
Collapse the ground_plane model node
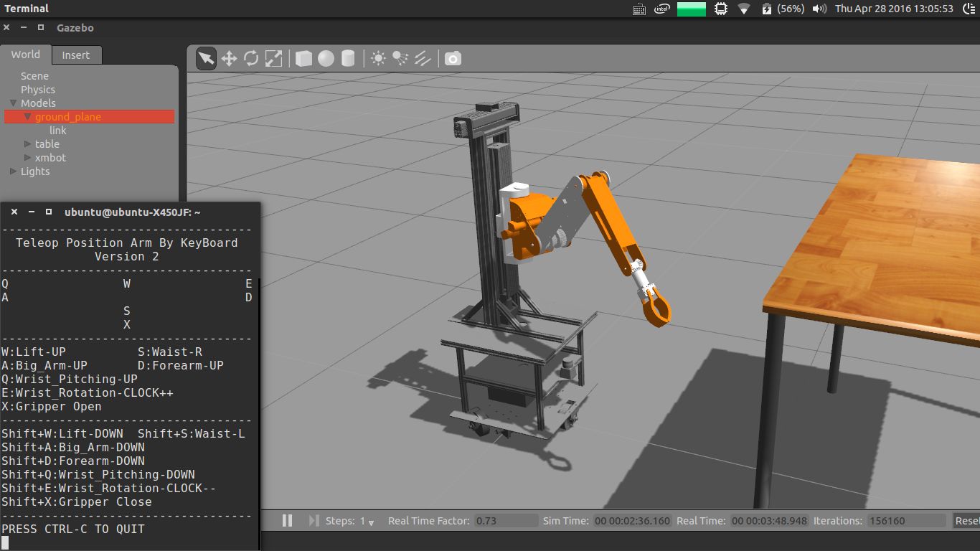coord(28,117)
